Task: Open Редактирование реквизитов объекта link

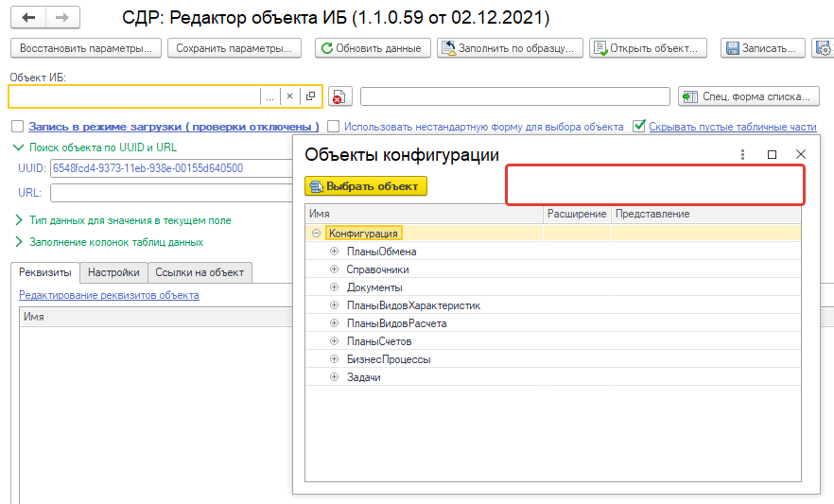Action: pos(109,295)
